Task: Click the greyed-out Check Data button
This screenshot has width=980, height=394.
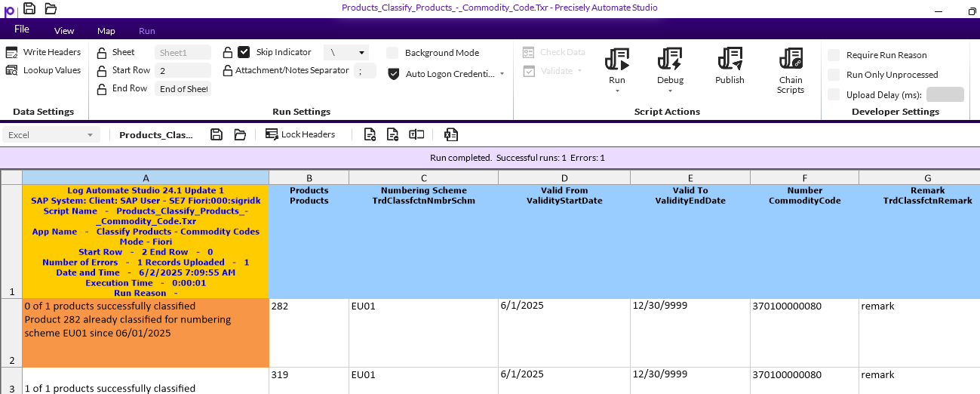Action: click(x=555, y=52)
